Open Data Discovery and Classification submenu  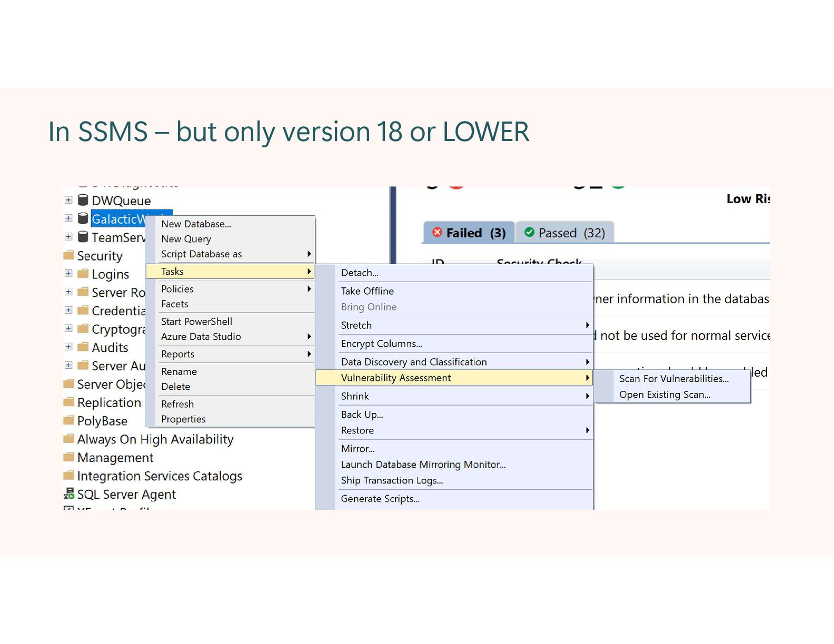tap(455, 362)
